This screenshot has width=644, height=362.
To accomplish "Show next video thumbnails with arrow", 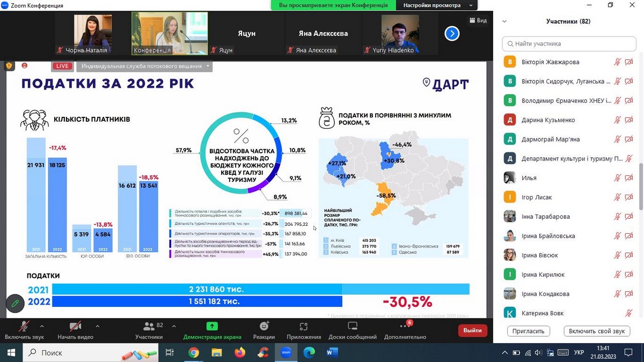I will (452, 34).
